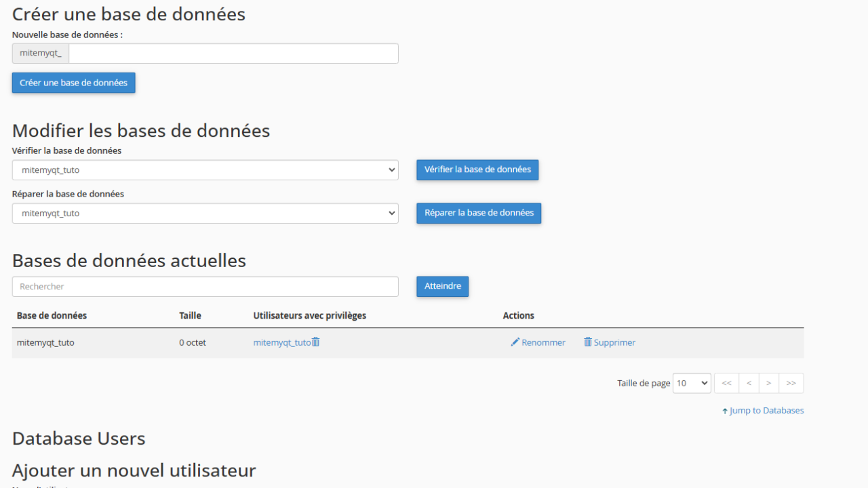This screenshot has height=488, width=868.
Task: Follow the Jump to Databases link
Action: (767, 411)
